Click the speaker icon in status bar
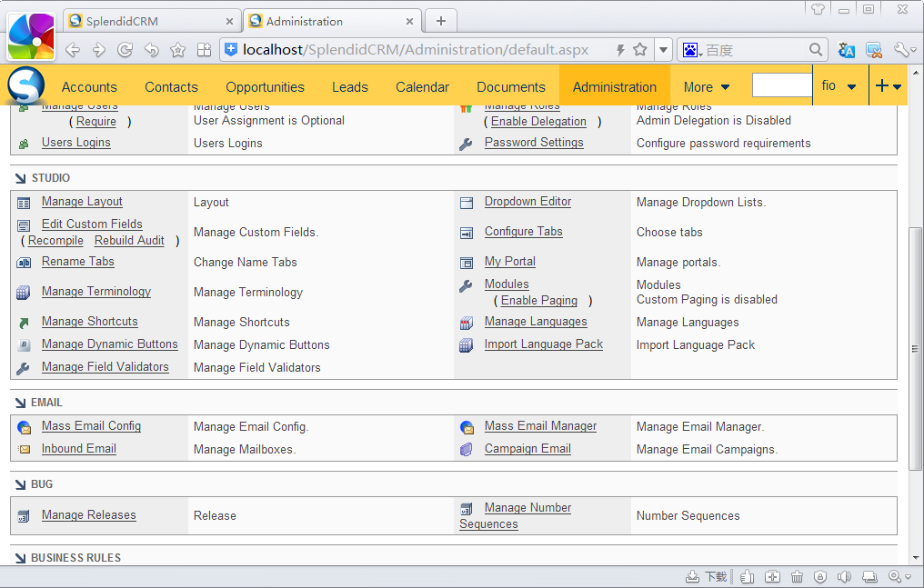 pos(844,577)
